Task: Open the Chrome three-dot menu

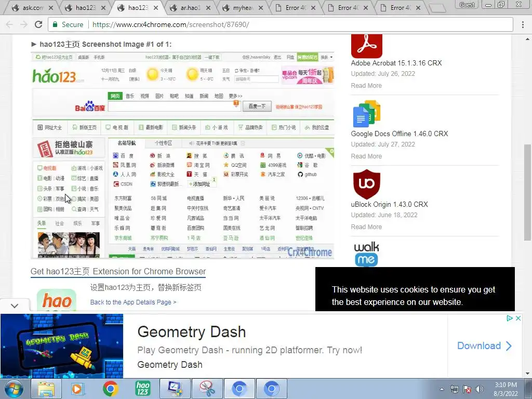Action: 523,24
